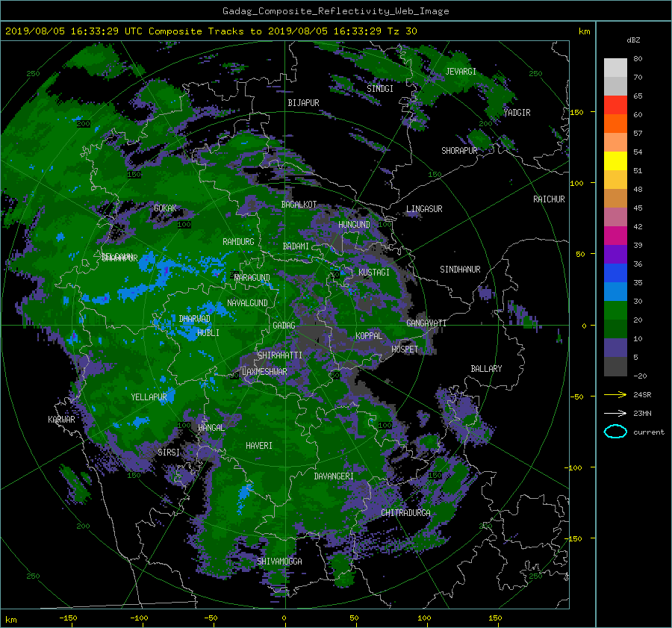Click the GADAG radar center label
Image resolution: width=672 pixels, height=628 pixels.
click(284, 326)
